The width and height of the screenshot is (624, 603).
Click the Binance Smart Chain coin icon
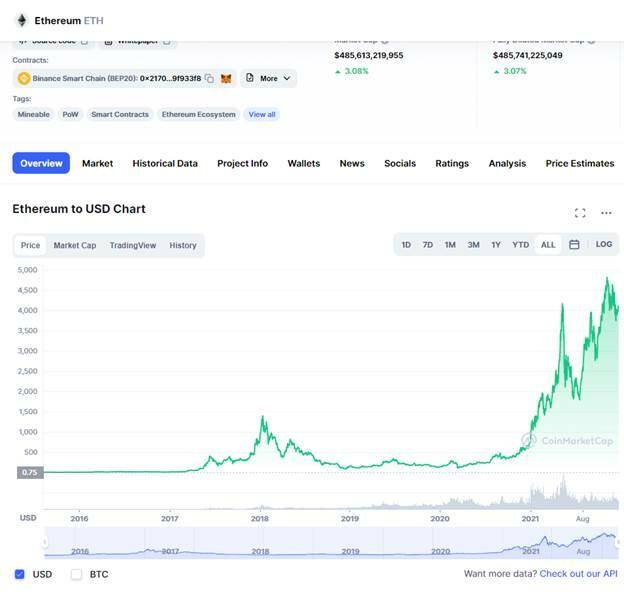24,78
